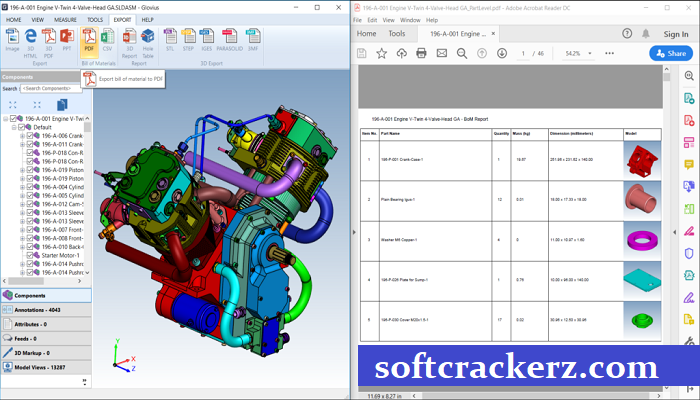Click the collapse-all arrows icon in Components panel
This screenshot has height=400, width=700.
click(37, 105)
